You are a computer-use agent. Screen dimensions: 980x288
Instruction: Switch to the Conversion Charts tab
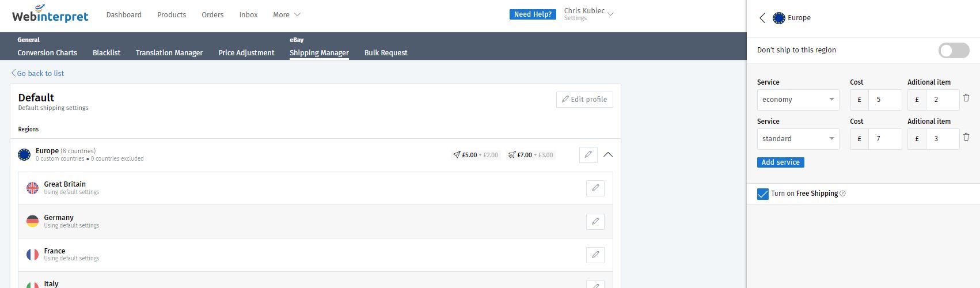47,52
